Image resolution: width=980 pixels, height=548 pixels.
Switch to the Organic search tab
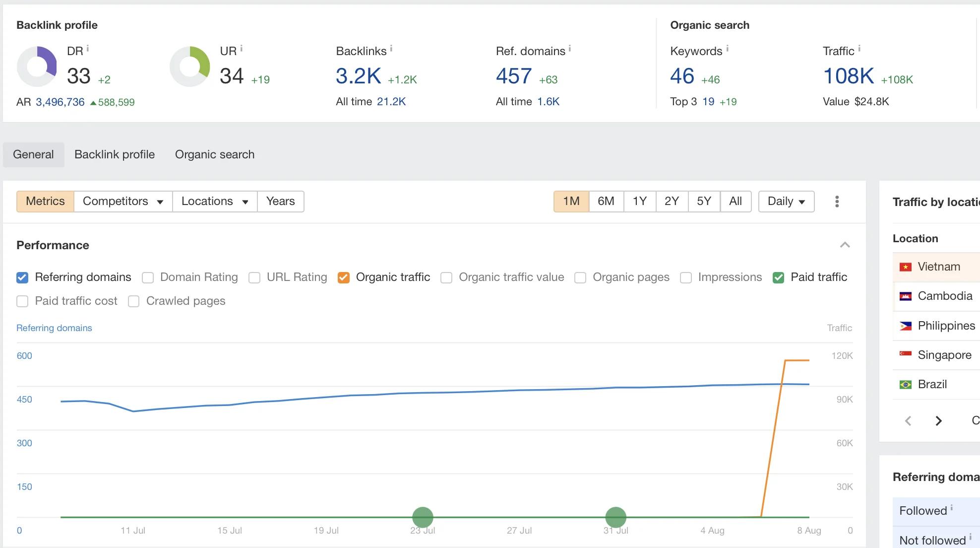[215, 154]
